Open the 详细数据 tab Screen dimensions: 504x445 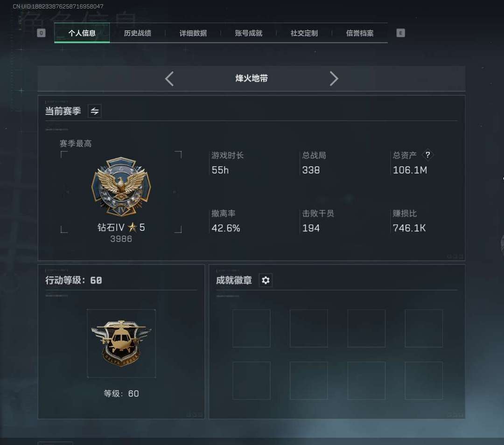(193, 33)
